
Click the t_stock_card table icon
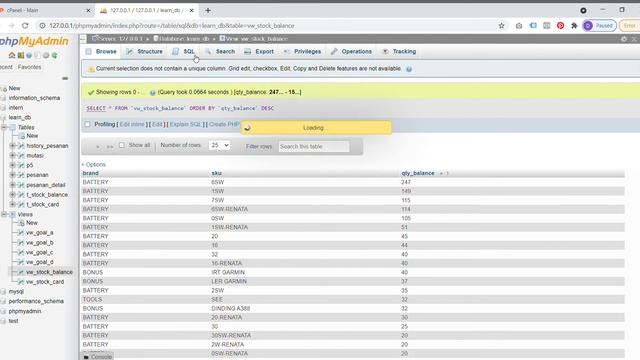[21, 204]
